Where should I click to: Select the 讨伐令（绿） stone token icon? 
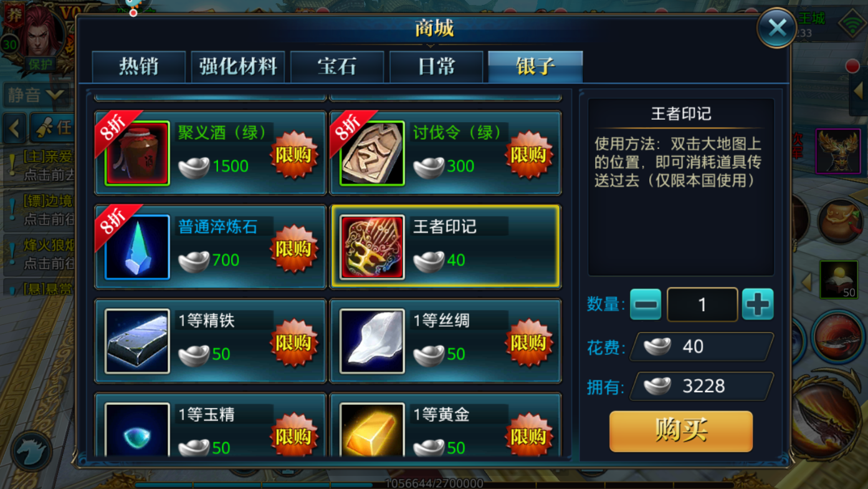pos(372,153)
